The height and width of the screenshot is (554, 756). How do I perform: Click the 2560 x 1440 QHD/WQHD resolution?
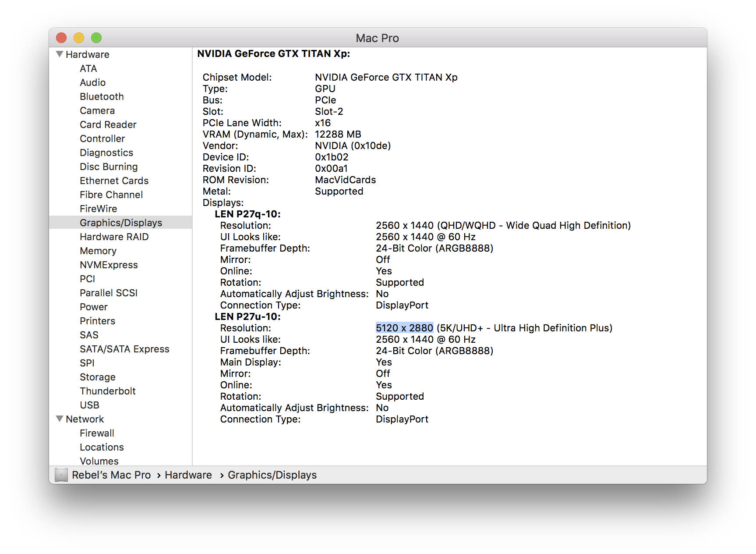[503, 225]
